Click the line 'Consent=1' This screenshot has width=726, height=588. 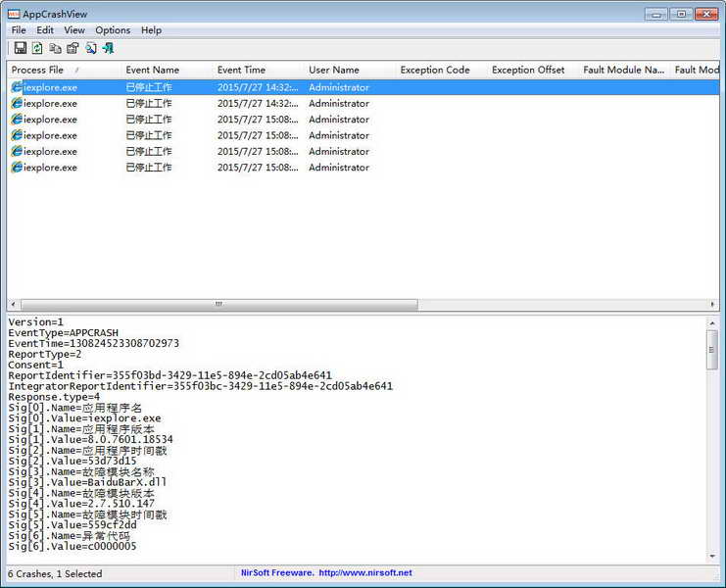35,365
